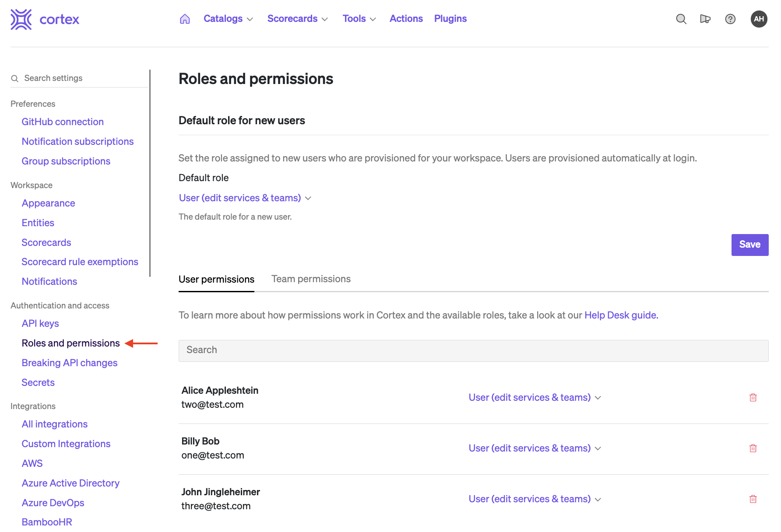Open Breaking API changes settings

click(x=69, y=363)
